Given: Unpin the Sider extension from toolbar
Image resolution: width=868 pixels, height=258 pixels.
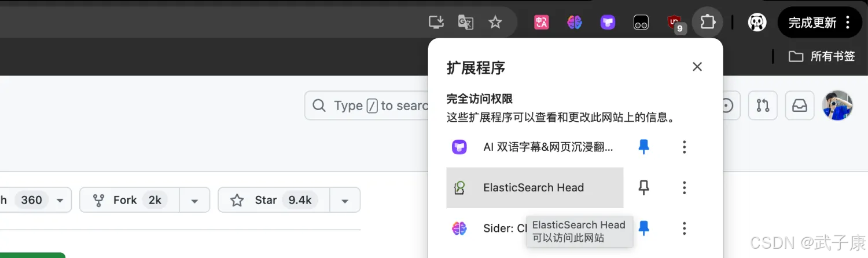Looking at the screenshot, I should [x=643, y=228].
